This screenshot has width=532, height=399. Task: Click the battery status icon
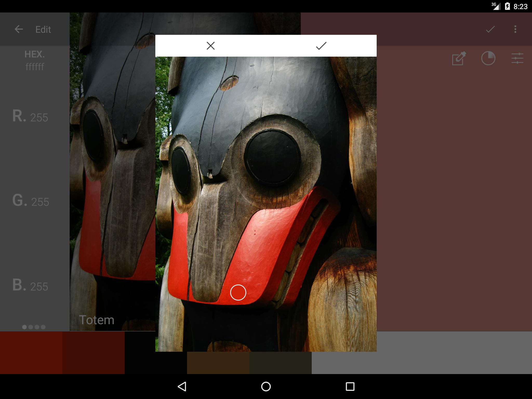(x=507, y=6)
